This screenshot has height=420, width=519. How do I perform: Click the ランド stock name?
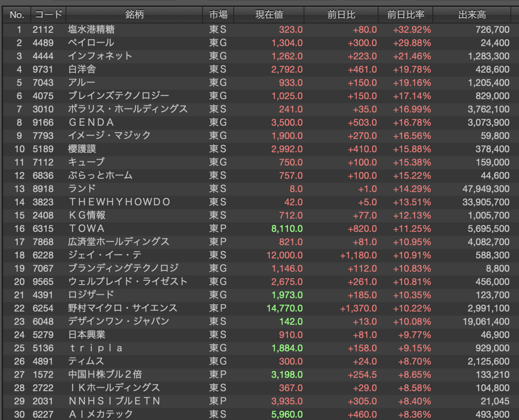[x=82, y=189]
